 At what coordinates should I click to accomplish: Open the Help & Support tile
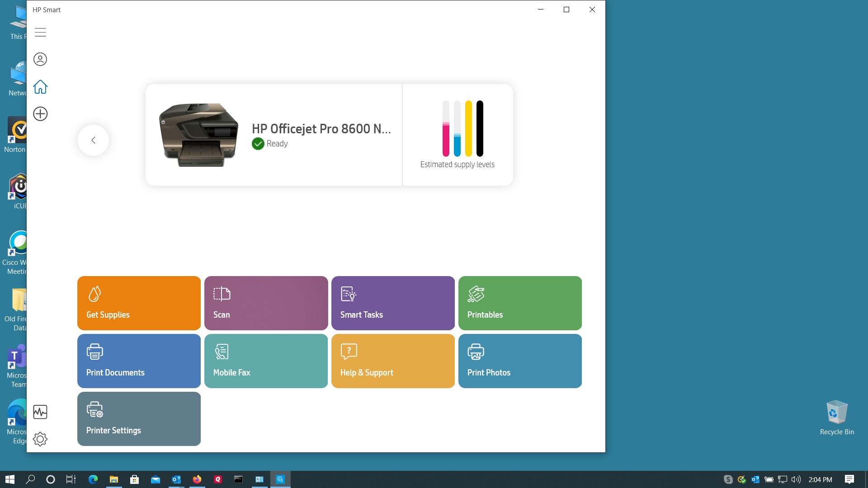393,361
